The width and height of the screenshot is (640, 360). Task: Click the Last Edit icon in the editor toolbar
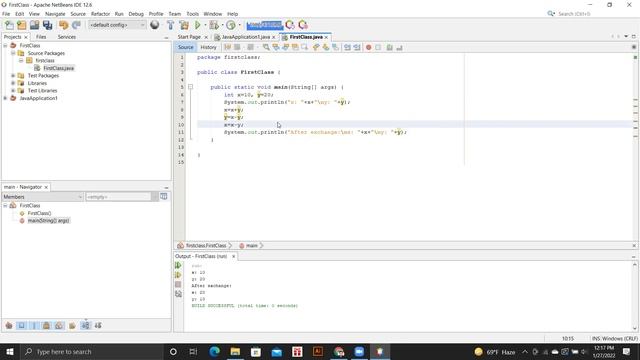tap(227, 47)
